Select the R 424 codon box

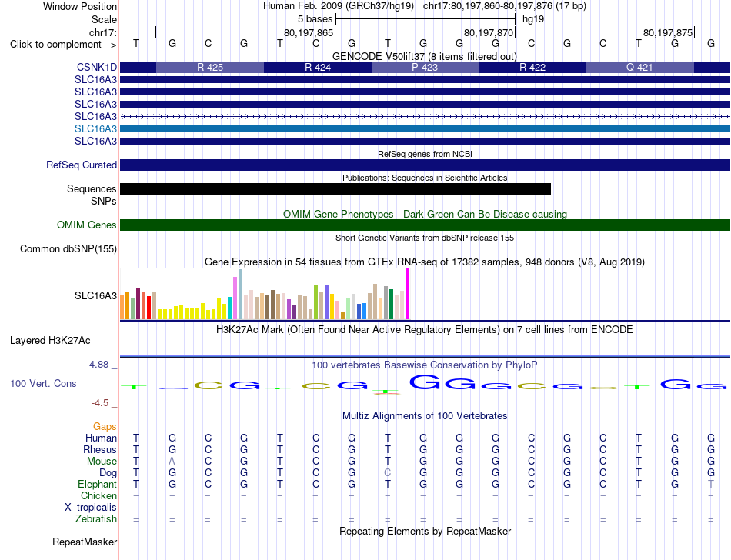click(318, 67)
